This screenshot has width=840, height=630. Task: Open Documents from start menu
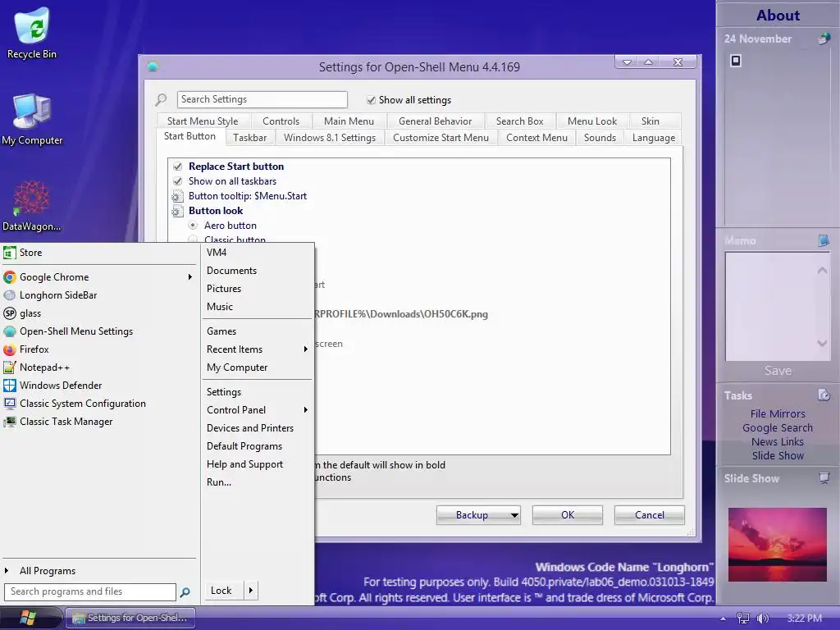coord(258,271)
